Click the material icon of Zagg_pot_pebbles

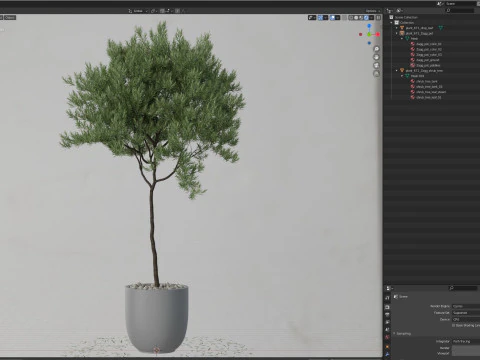413,65
